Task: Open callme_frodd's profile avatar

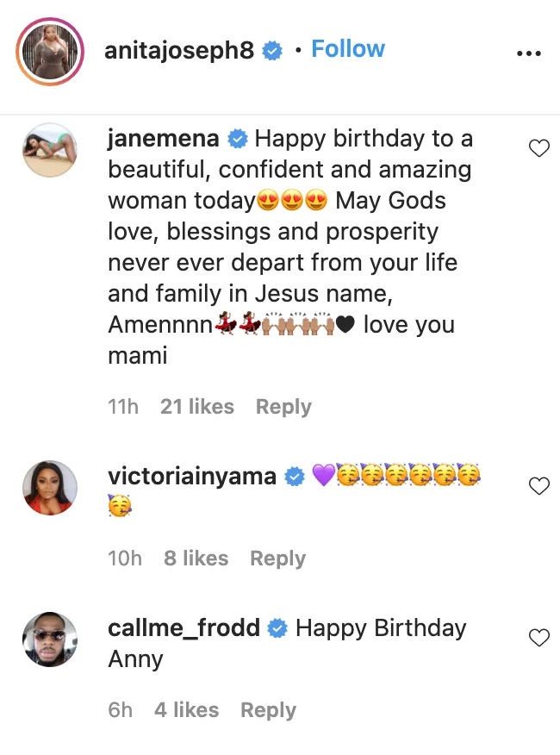Action: pyautogui.click(x=51, y=639)
